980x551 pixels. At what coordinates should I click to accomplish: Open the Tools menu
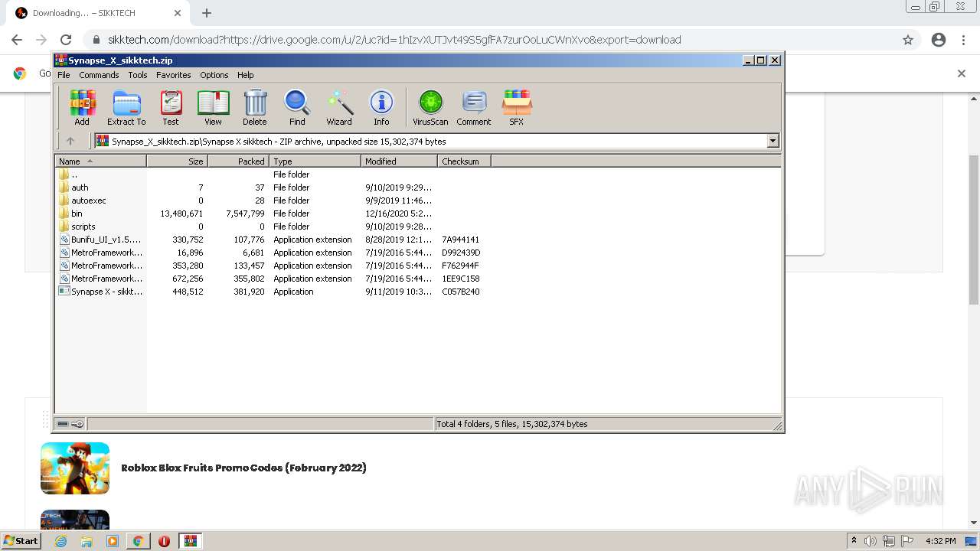138,75
